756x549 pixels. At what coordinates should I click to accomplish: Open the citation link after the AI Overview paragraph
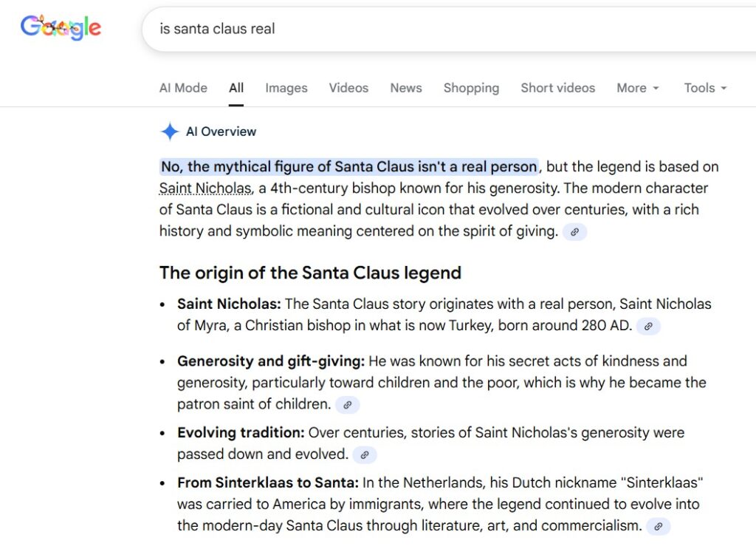click(x=574, y=232)
